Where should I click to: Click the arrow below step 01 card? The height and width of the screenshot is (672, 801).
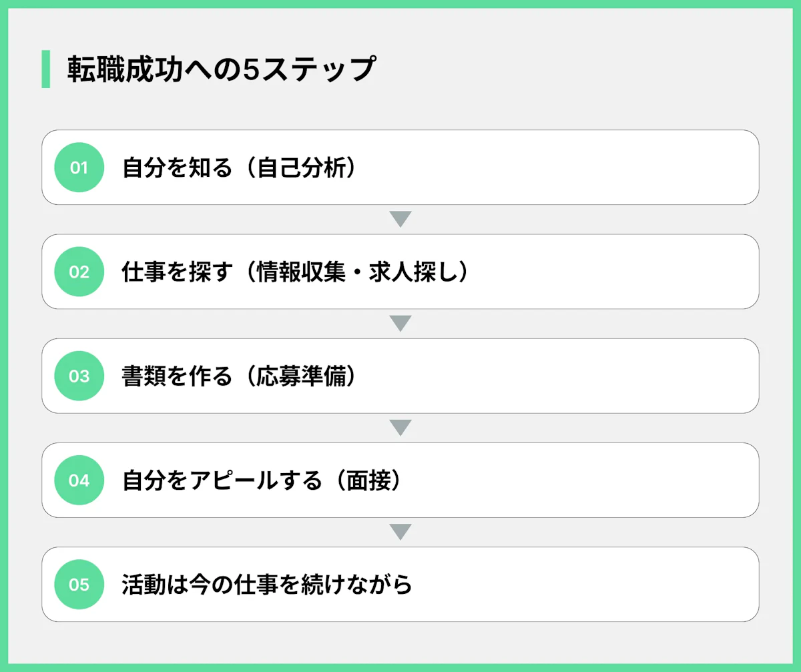click(x=400, y=220)
